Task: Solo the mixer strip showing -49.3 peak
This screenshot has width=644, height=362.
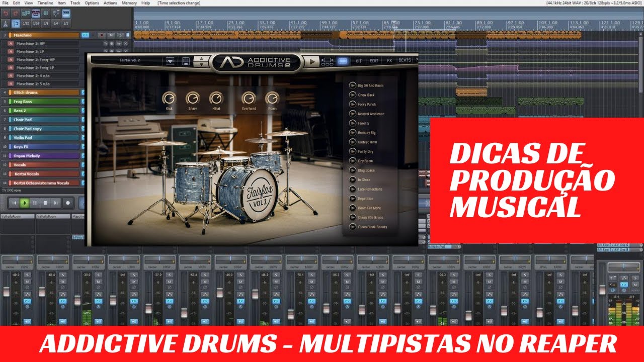Action: pos(27,275)
